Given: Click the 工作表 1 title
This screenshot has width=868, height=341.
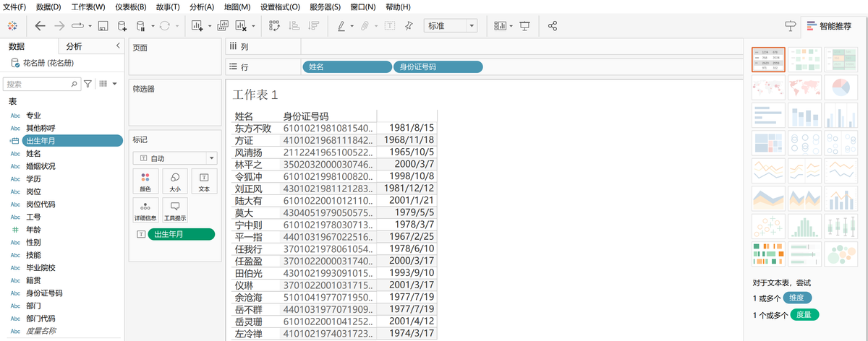Looking at the screenshot, I should click(x=255, y=95).
